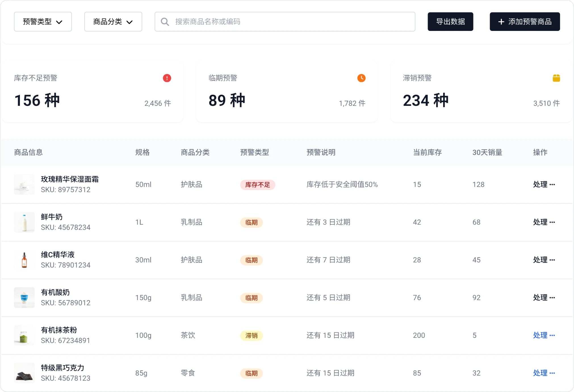The image size is (574, 392).
Task: Click the 添加预警商品 button
Action: [x=525, y=22]
